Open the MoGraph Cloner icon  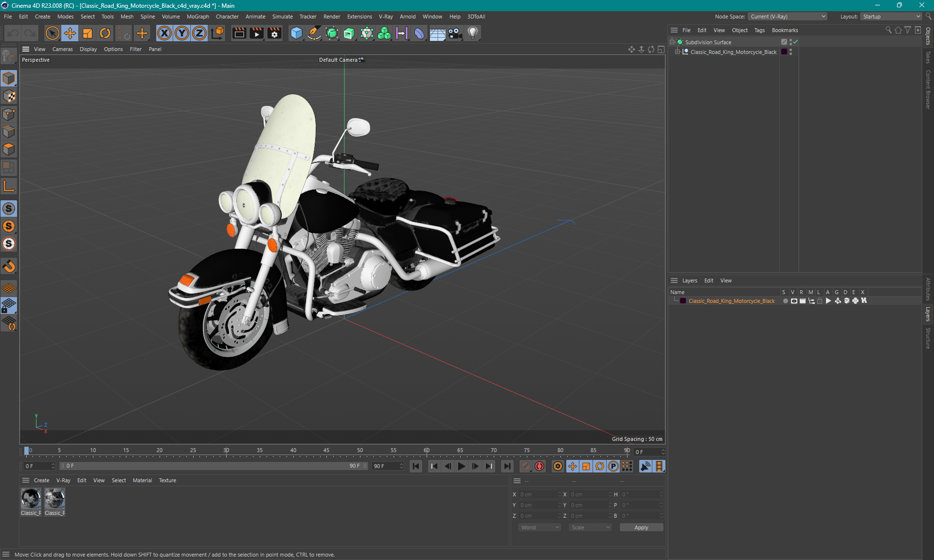[x=384, y=33]
